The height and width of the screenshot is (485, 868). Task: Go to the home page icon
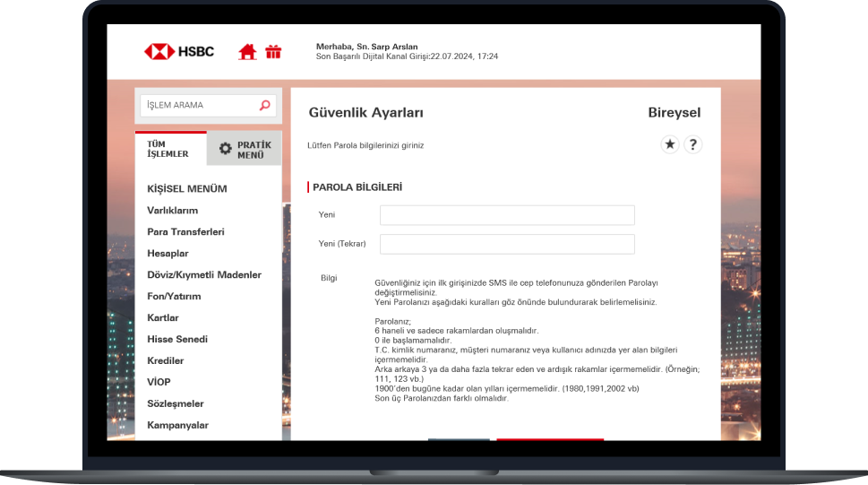247,52
